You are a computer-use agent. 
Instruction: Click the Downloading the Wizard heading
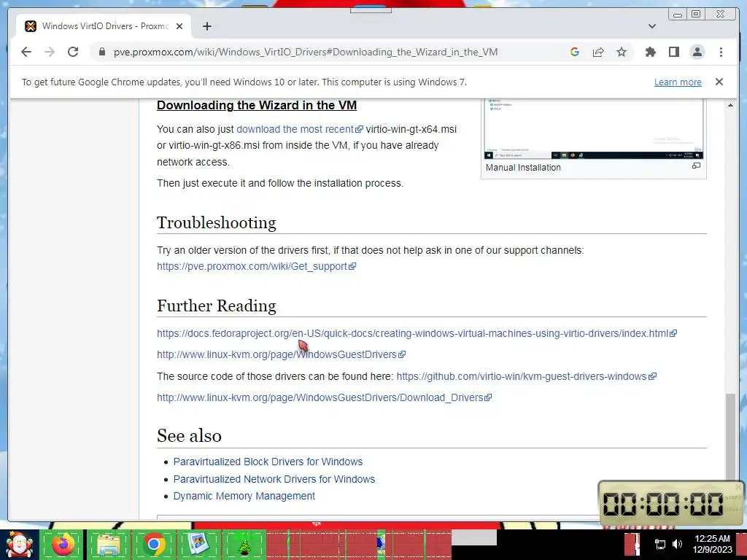256,105
